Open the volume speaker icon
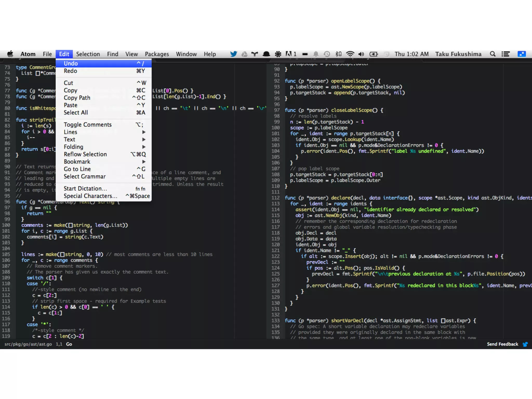Viewport: 532px width, 399px height. pyautogui.click(x=361, y=54)
